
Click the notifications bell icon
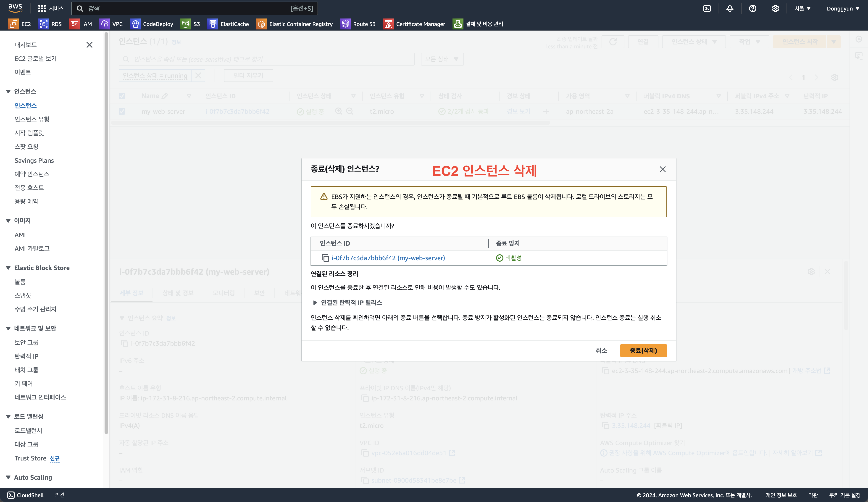coord(729,9)
